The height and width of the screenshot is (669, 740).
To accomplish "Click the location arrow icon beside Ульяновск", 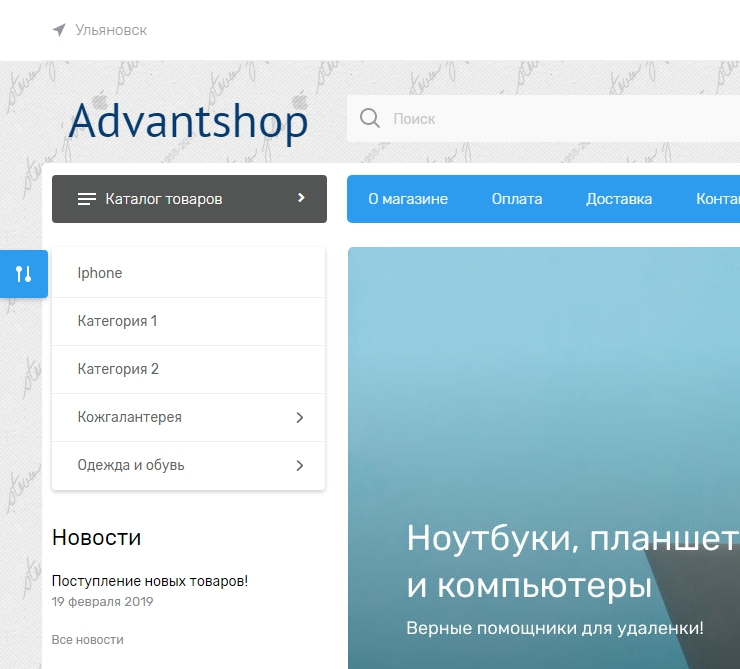I will pos(60,30).
